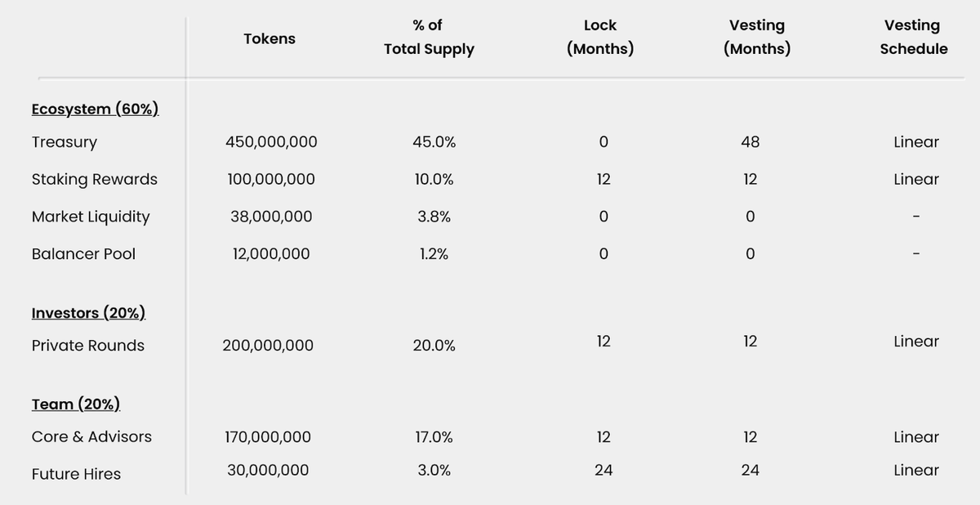Image resolution: width=980 pixels, height=505 pixels.
Task: Click the Team (20%) section heading
Action: [x=76, y=404]
